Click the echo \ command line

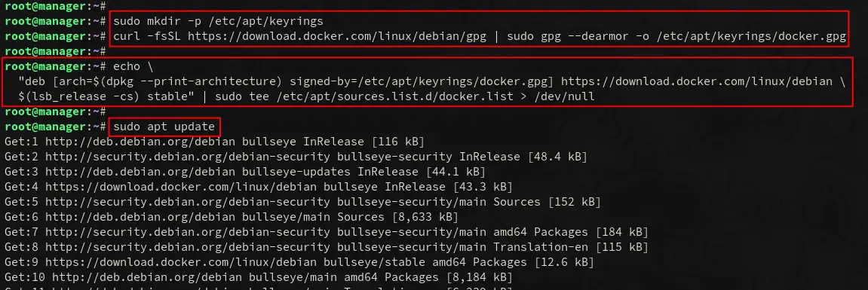(133, 66)
